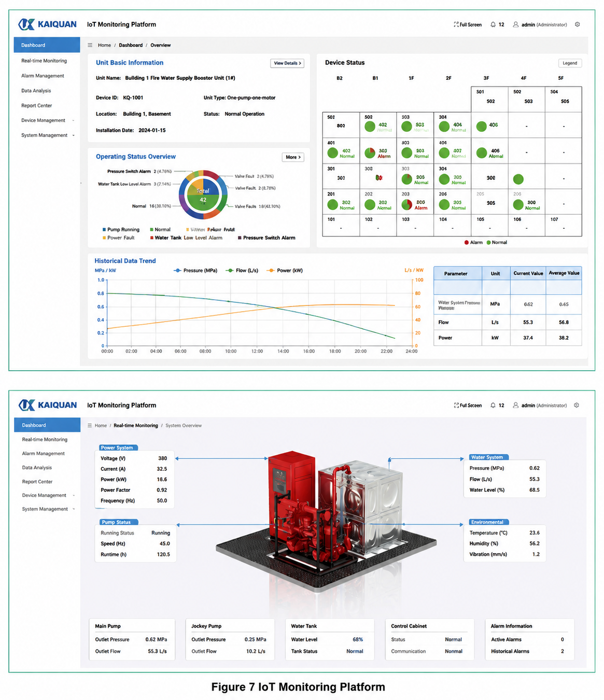Toggle Power Fault in the donut legend
This screenshot has width=604, height=700.
click(118, 238)
